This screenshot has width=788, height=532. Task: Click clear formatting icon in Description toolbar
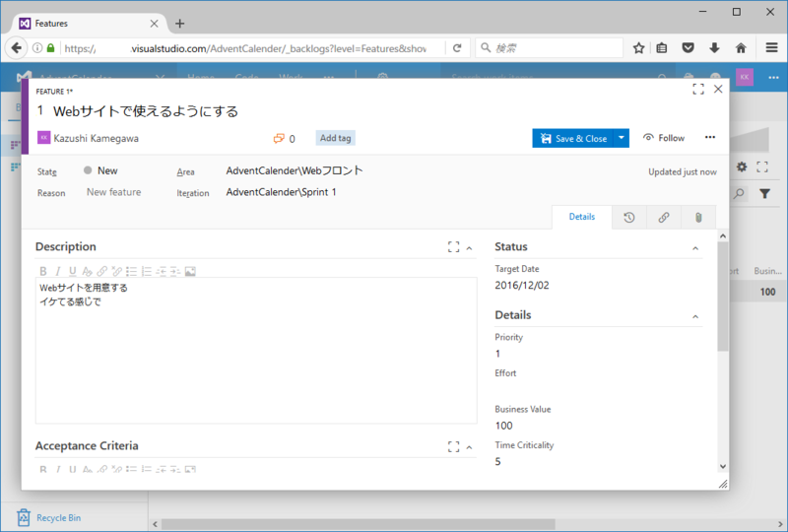87,272
